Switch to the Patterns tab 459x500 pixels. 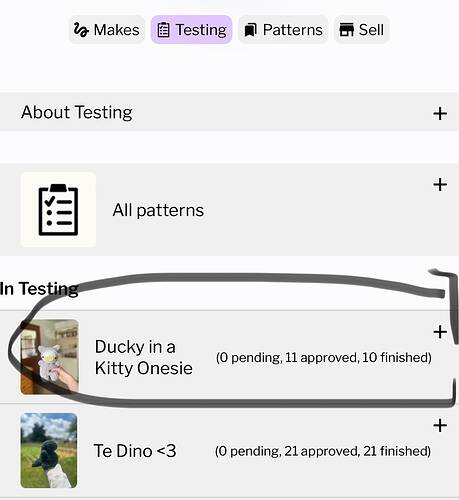[x=283, y=30]
